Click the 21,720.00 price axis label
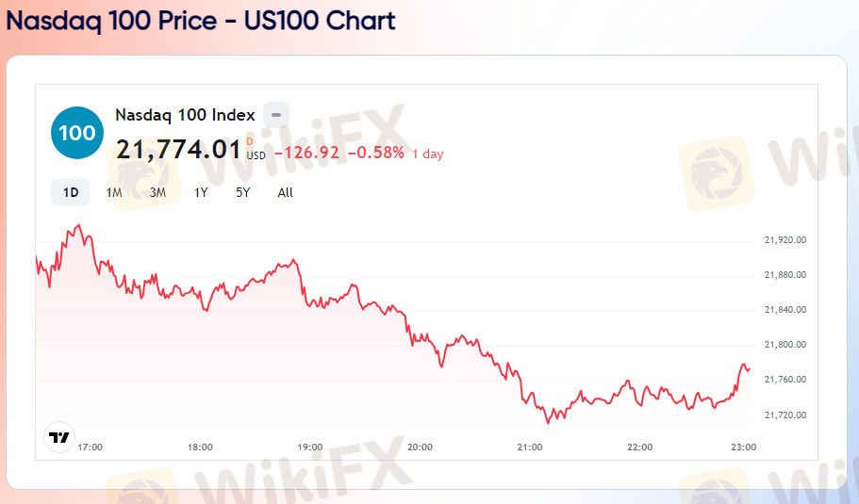859x504 pixels. pyautogui.click(x=785, y=415)
